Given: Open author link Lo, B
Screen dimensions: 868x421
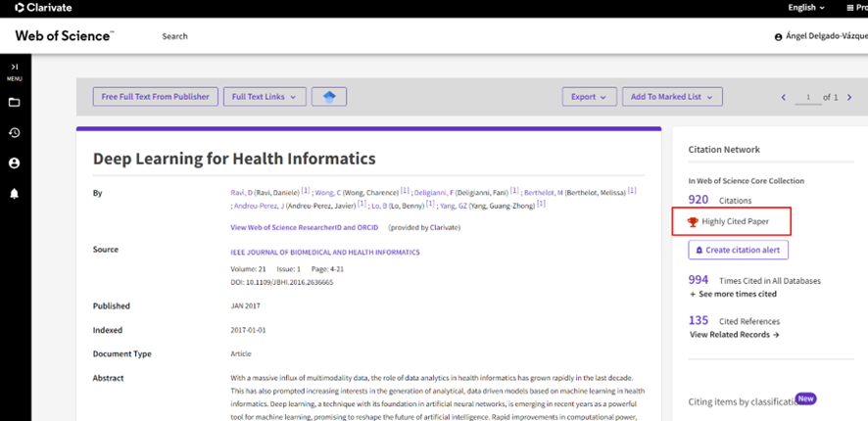Looking at the screenshot, I should (x=379, y=206).
